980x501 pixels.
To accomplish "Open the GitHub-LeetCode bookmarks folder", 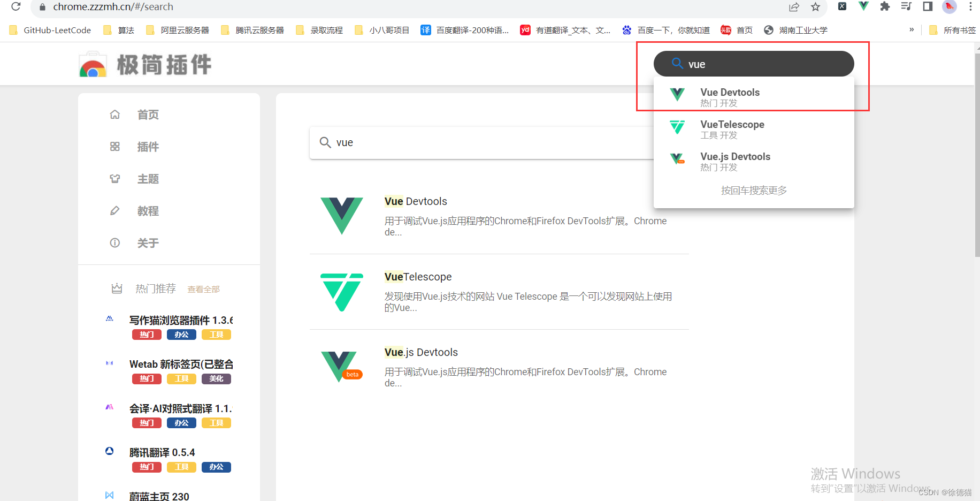I will pyautogui.click(x=50, y=30).
